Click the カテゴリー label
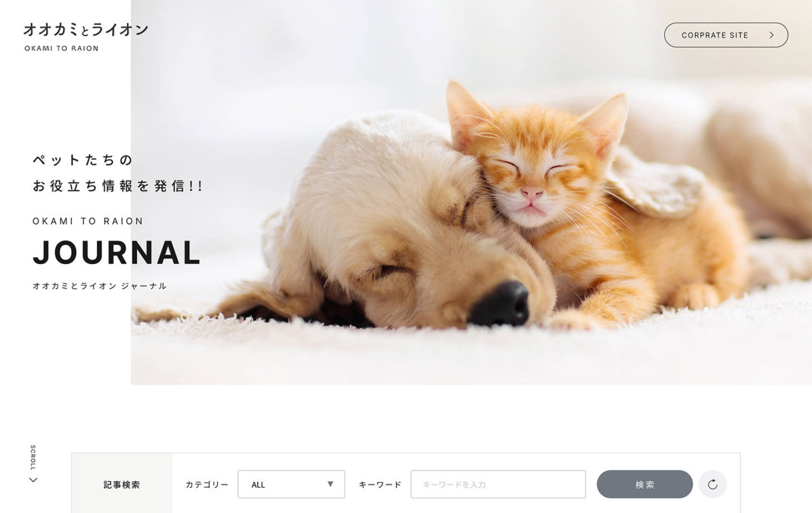Image resolution: width=812 pixels, height=513 pixels. (x=207, y=484)
